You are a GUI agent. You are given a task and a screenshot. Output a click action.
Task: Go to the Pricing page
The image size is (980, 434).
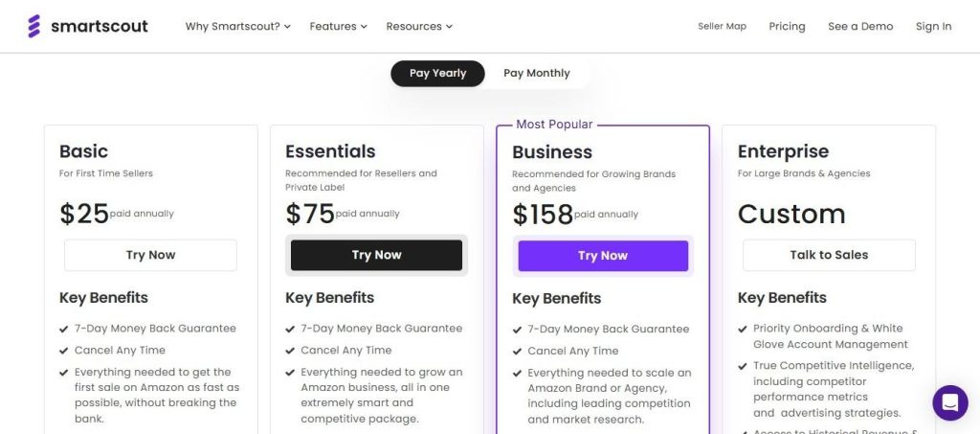point(787,27)
